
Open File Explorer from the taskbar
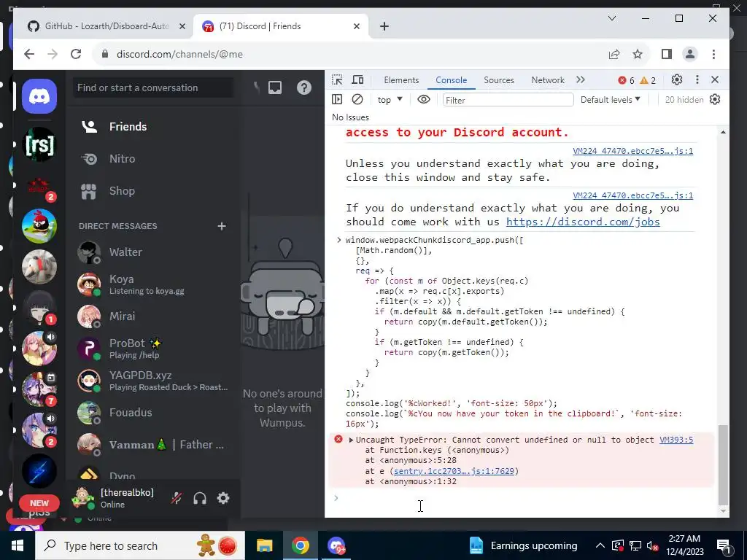coord(264,545)
